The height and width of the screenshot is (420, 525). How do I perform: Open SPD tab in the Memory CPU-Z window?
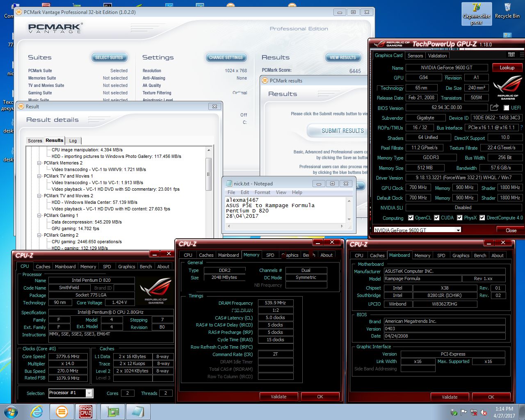pyautogui.click(x=270, y=255)
